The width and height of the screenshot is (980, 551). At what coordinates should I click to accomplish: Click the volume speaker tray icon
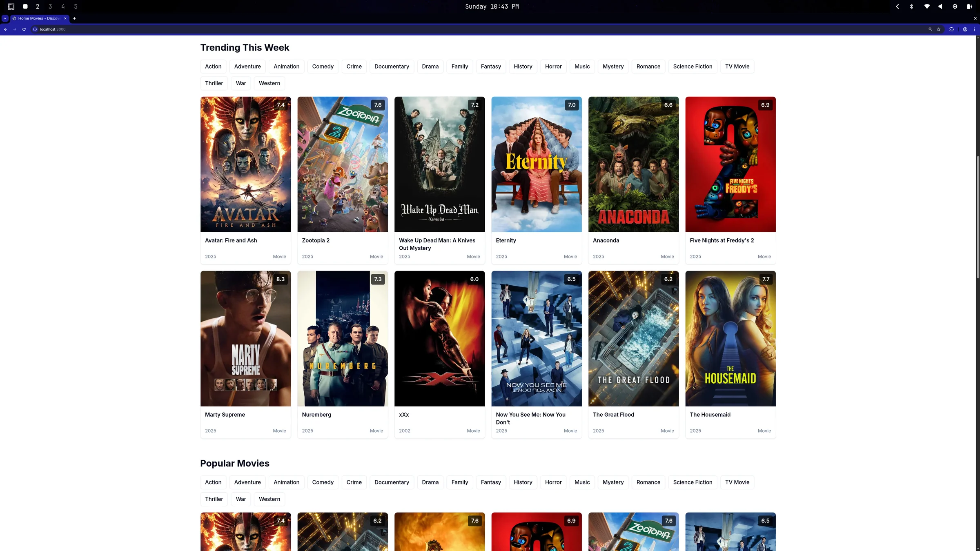pyautogui.click(x=940, y=7)
